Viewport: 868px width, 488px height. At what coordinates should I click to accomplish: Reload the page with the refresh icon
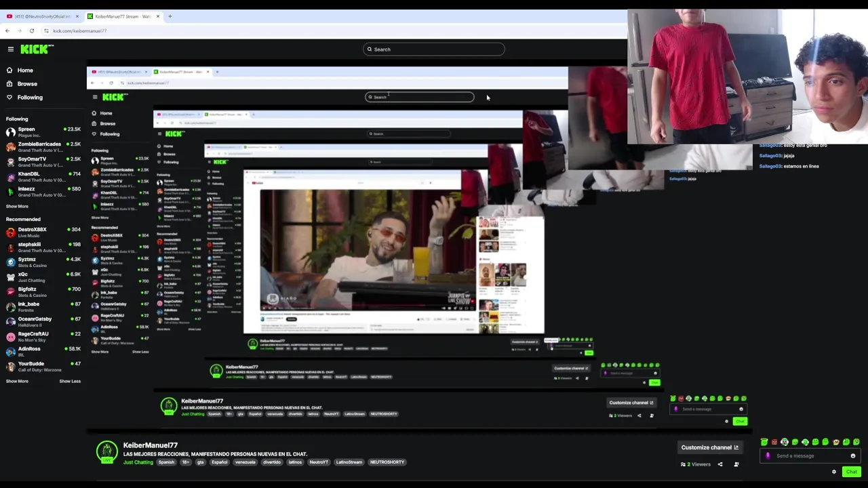(31, 30)
